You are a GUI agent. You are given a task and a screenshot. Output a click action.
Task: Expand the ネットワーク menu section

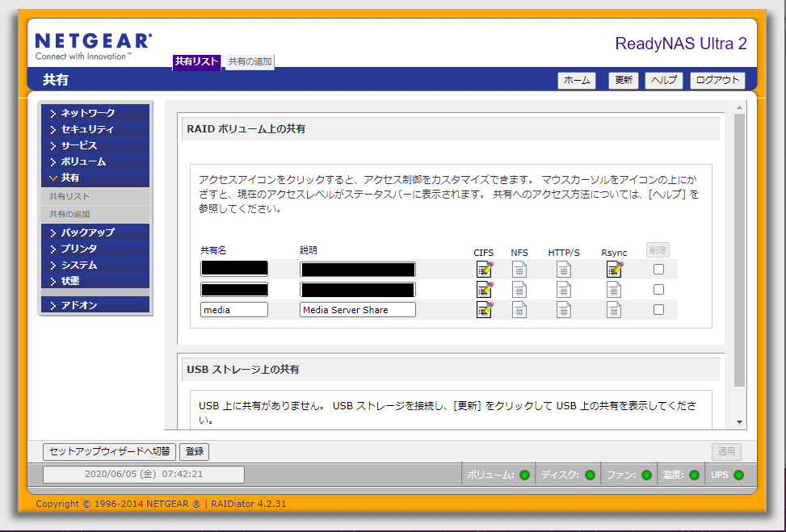95,113
